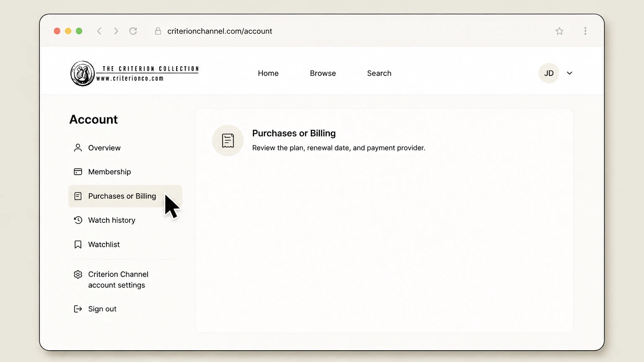Click the JD profile avatar
This screenshot has height=362, width=644.
tap(549, 73)
